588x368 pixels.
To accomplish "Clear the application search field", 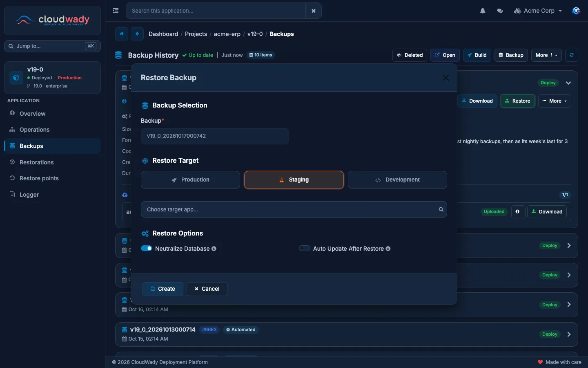I will (x=314, y=11).
